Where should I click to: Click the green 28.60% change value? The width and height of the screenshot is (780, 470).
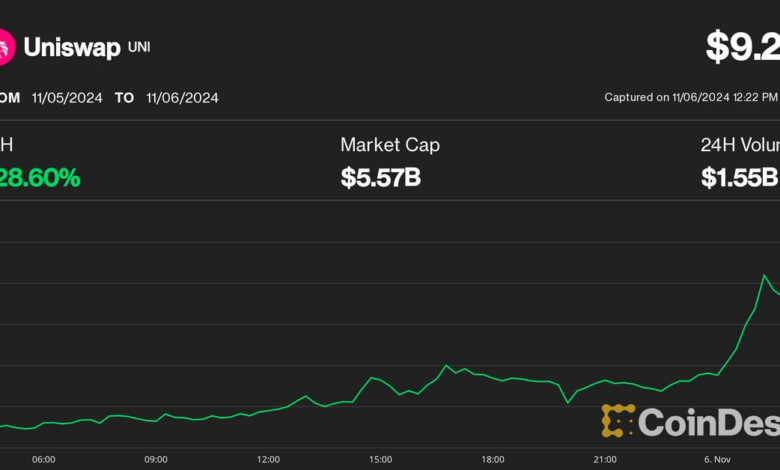[x=40, y=178]
